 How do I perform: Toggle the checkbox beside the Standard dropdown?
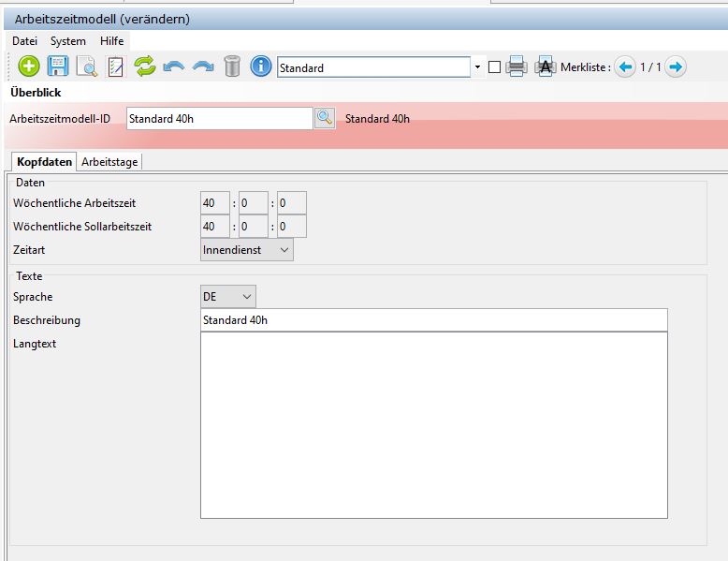click(x=494, y=67)
